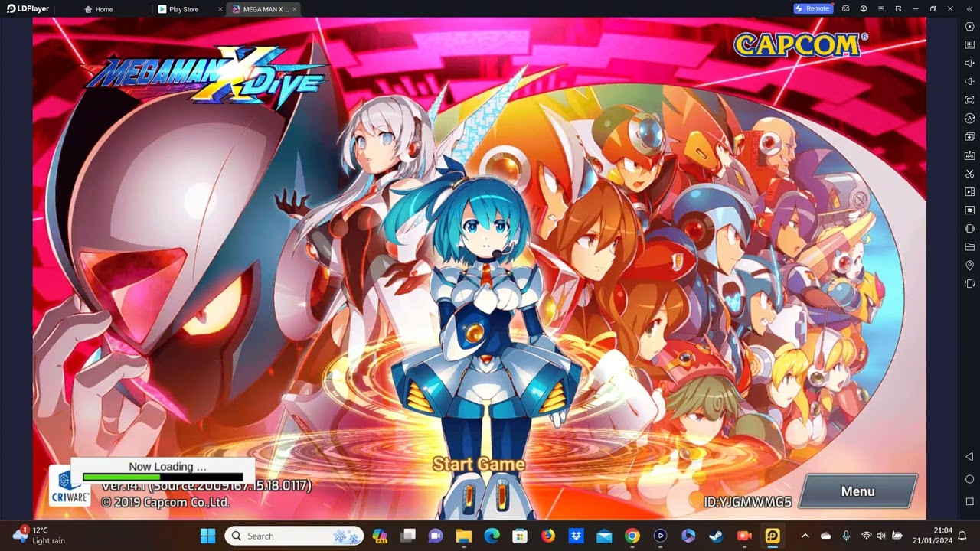The height and width of the screenshot is (551, 980).
Task: Open Microsoft Store from taskbar
Action: [x=520, y=536]
